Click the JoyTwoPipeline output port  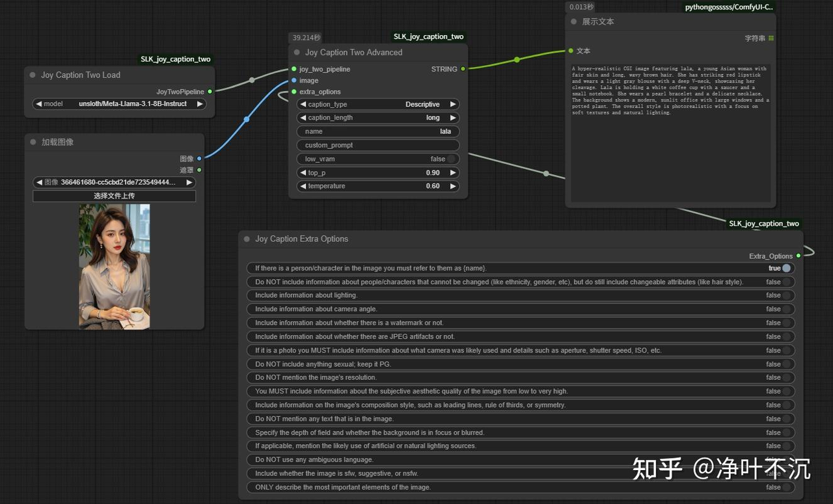coord(210,92)
